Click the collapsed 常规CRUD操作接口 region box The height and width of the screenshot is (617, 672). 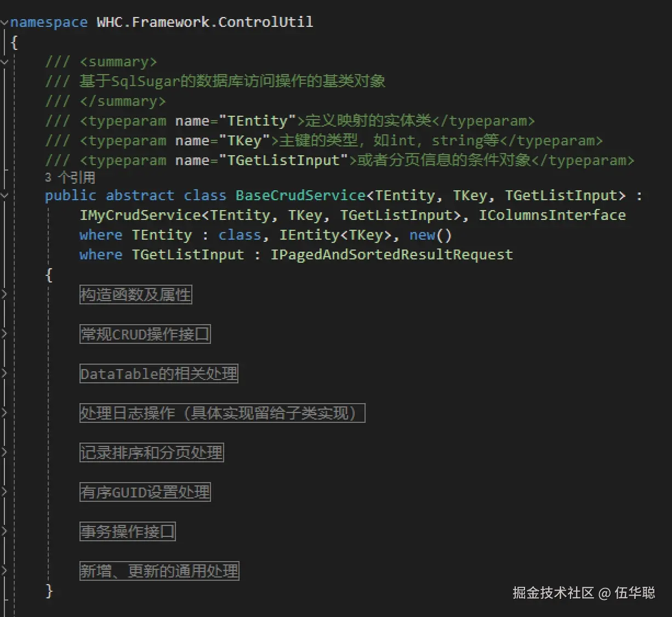pos(145,335)
